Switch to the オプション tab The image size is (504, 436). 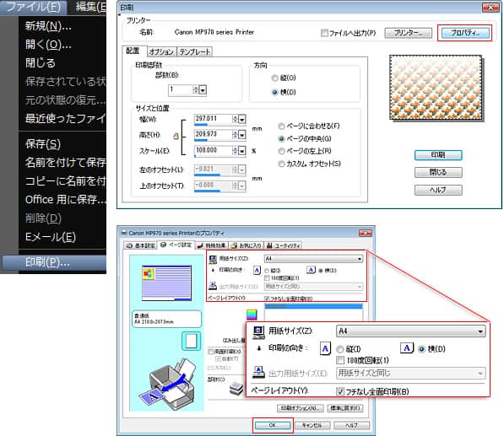[161, 51]
